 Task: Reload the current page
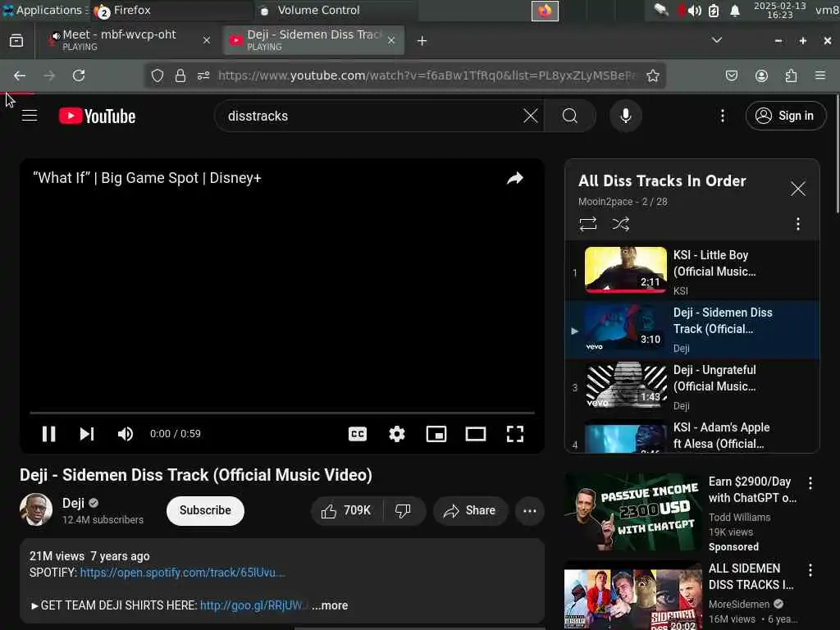(79, 75)
